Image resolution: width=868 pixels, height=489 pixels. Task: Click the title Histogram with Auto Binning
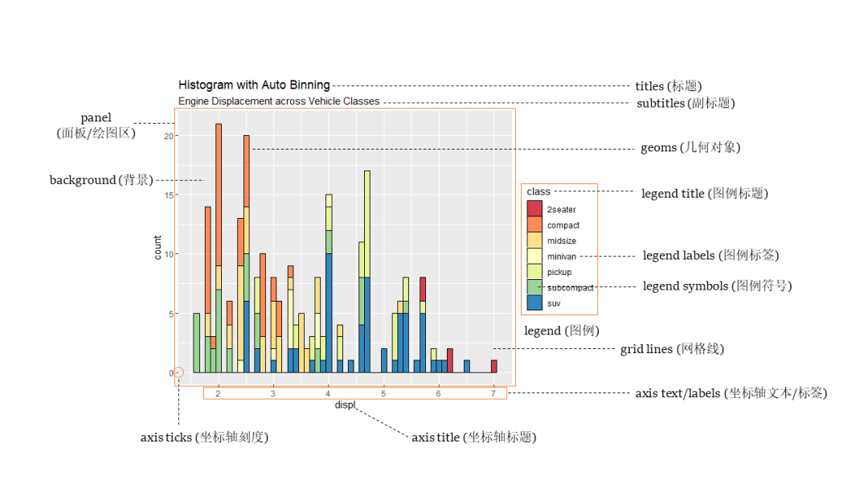click(254, 84)
